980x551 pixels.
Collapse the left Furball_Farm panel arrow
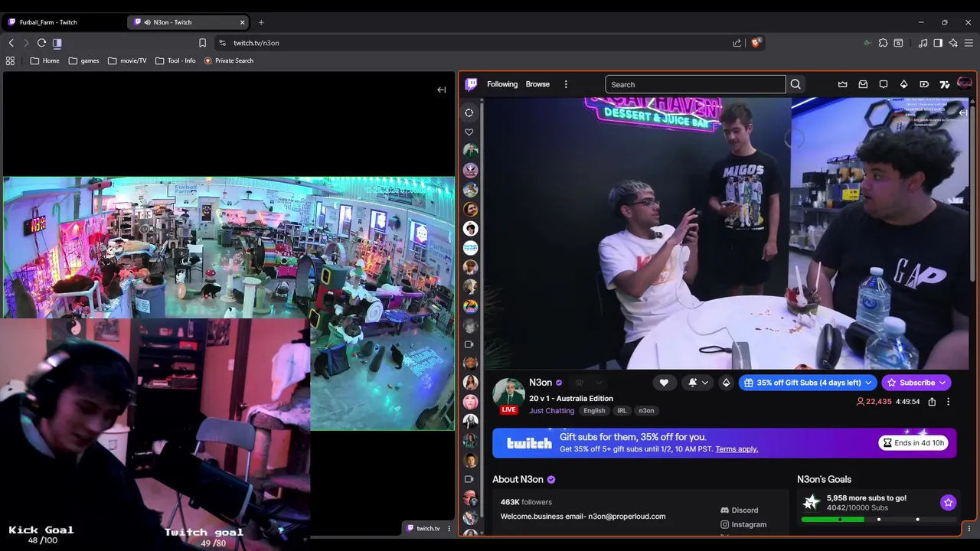(441, 90)
